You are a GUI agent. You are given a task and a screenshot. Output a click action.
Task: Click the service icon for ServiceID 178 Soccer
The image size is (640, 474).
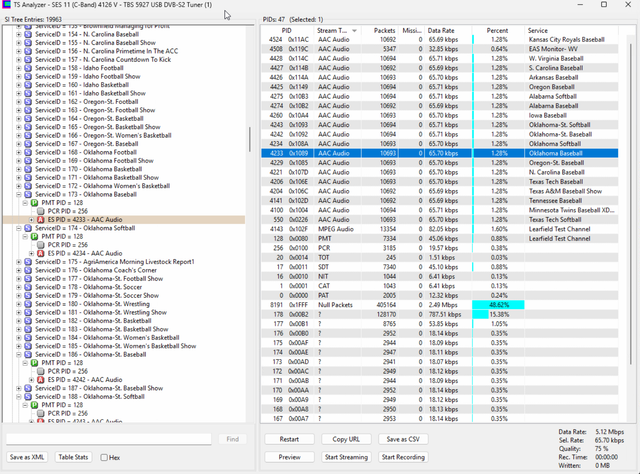[x=28, y=287]
